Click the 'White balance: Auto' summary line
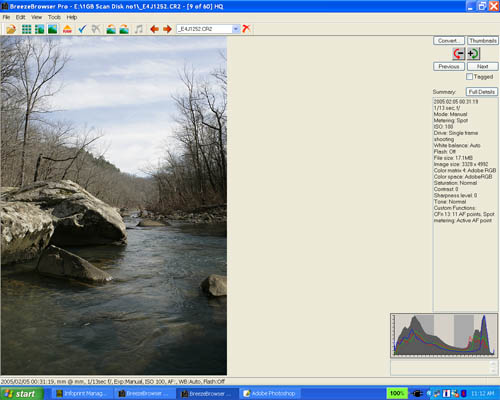The width and height of the screenshot is (500, 400). (457, 145)
